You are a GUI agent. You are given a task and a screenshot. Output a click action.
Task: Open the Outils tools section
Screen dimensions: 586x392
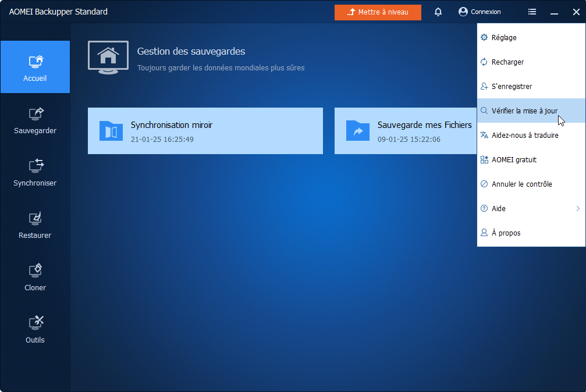[35, 329]
